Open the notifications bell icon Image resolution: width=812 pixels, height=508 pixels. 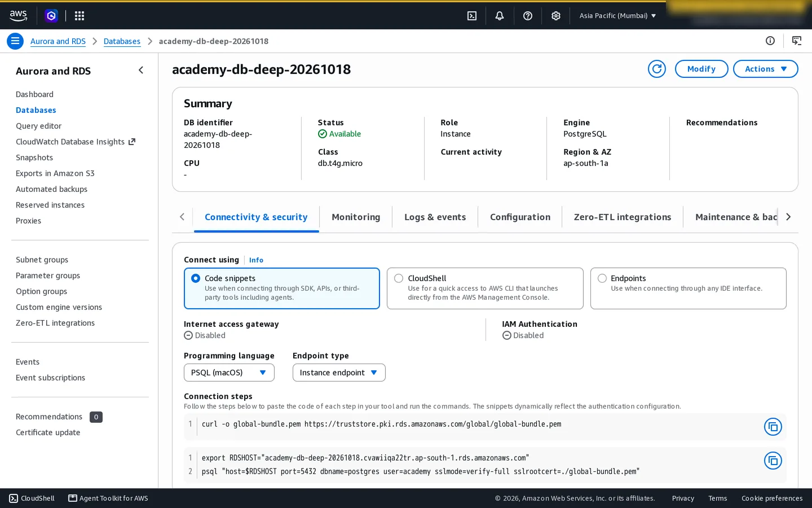pyautogui.click(x=500, y=16)
